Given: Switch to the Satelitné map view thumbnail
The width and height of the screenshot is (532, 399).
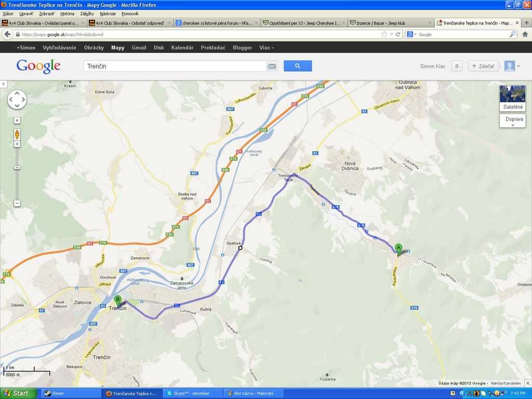Looking at the screenshot, I should pyautogui.click(x=513, y=98).
